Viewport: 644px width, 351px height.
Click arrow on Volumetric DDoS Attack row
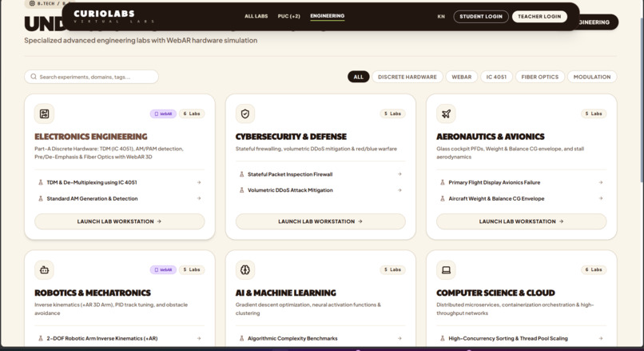[x=400, y=190]
